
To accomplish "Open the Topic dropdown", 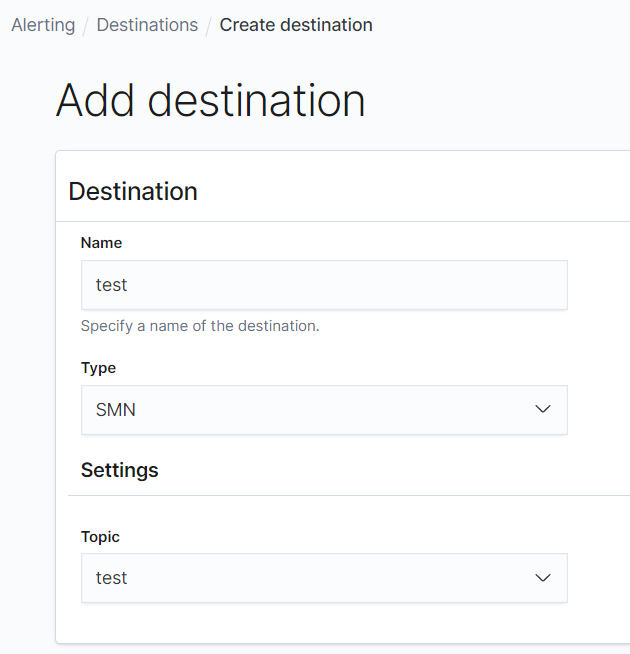I will (324, 578).
